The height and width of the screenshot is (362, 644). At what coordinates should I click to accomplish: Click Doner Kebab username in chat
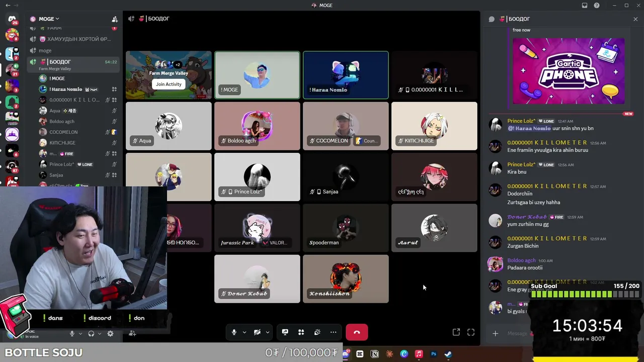(x=527, y=217)
